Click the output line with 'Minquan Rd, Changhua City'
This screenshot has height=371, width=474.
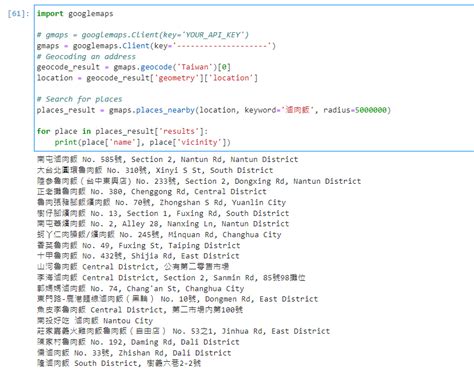point(159,235)
